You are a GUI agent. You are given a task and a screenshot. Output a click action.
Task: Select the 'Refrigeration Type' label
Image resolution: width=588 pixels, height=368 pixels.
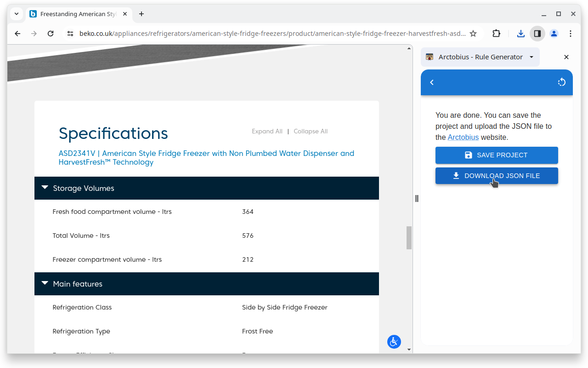pyautogui.click(x=81, y=331)
